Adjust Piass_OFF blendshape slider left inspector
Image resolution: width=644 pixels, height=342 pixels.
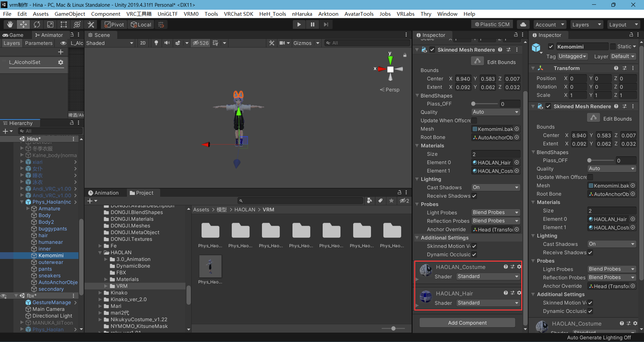[x=485, y=104]
